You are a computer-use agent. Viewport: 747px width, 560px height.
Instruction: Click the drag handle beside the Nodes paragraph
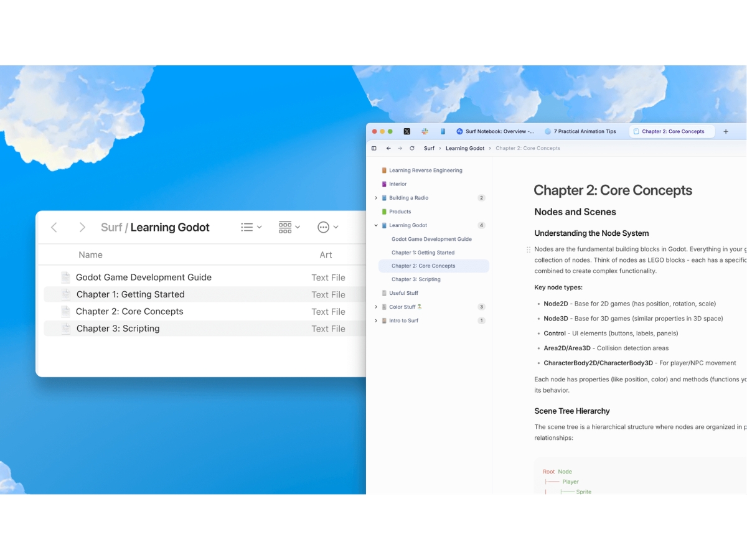[529, 249]
